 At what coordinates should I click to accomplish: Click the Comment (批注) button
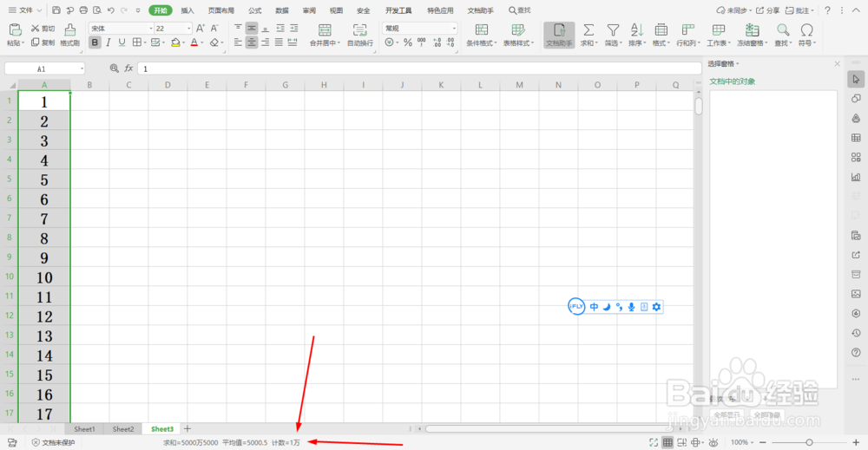coord(799,10)
